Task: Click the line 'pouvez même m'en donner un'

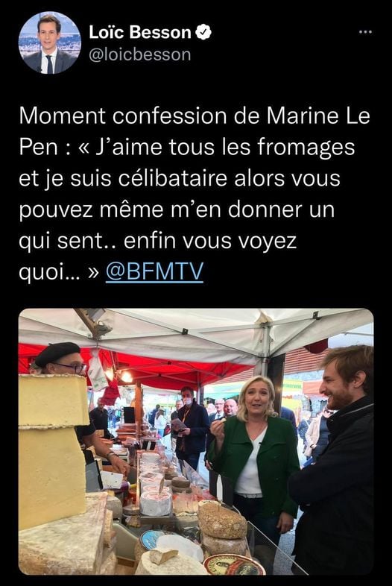Action: pos(177,209)
